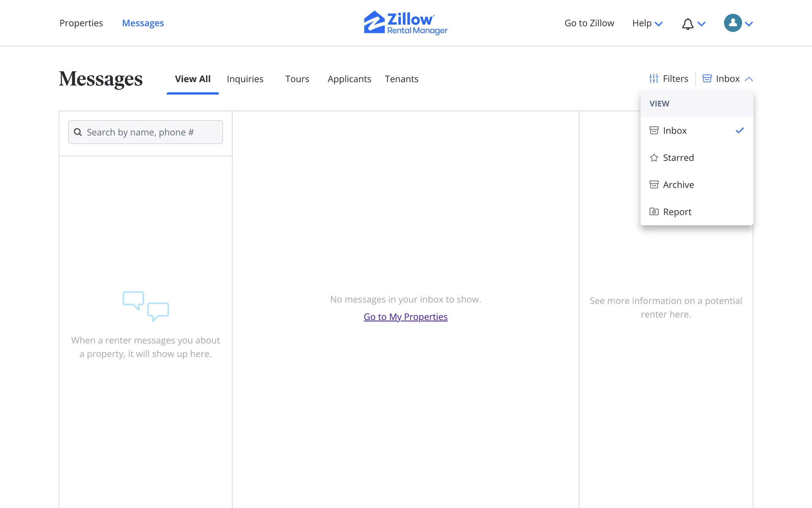This screenshot has width=812, height=508.
Task: Open the Tenants tab
Action: point(401,79)
